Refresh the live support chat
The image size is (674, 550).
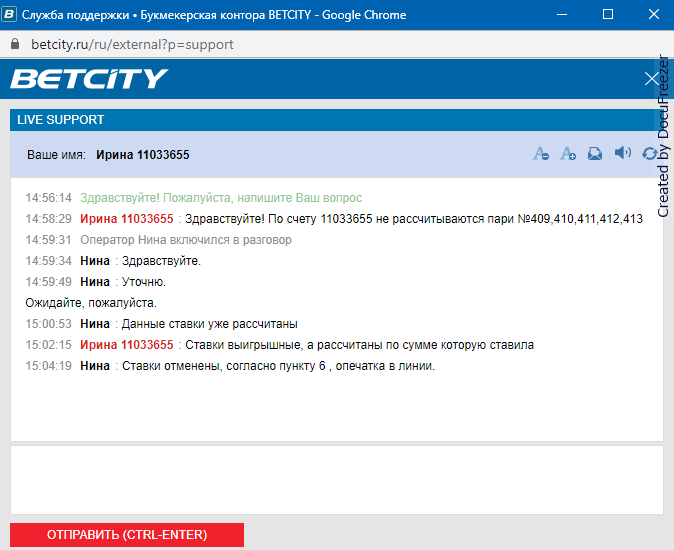pos(649,153)
